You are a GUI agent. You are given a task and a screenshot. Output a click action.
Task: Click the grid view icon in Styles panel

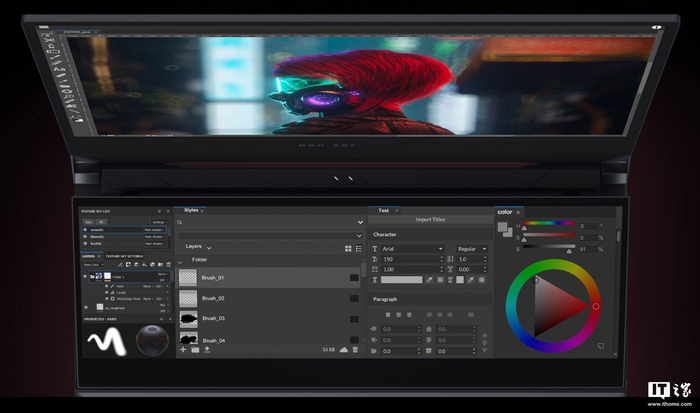tap(348, 248)
